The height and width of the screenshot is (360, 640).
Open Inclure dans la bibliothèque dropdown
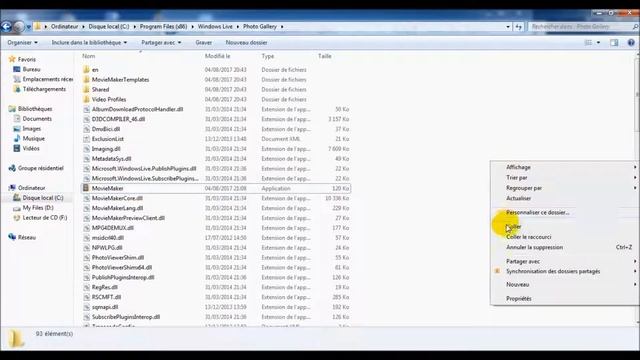89,42
